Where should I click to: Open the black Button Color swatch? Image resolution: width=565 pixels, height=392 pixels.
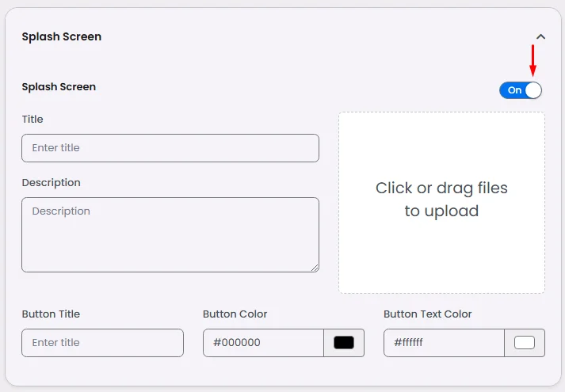coord(344,343)
